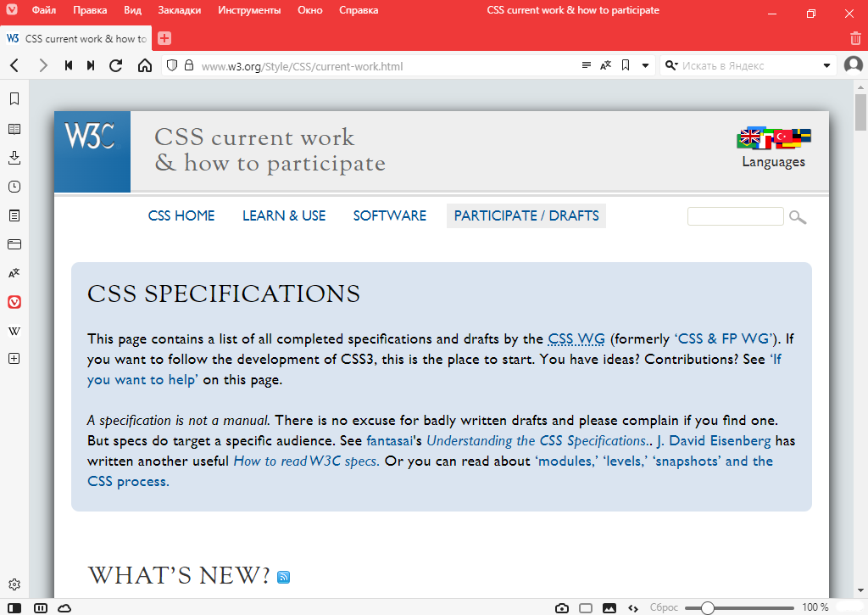This screenshot has height=615, width=868.
Task: Expand the address bar history dropdown arrow
Action: [645, 65]
